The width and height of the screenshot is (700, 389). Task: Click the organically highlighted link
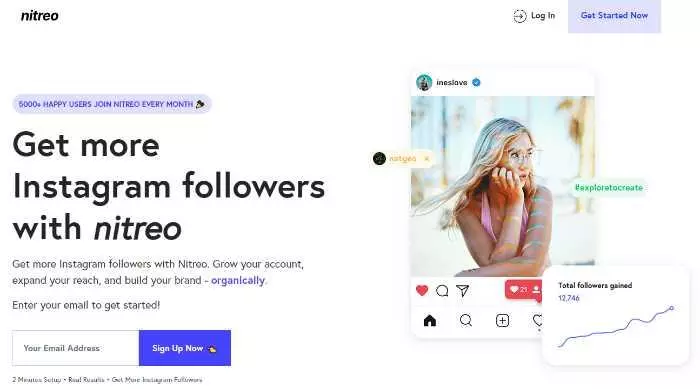[238, 280]
